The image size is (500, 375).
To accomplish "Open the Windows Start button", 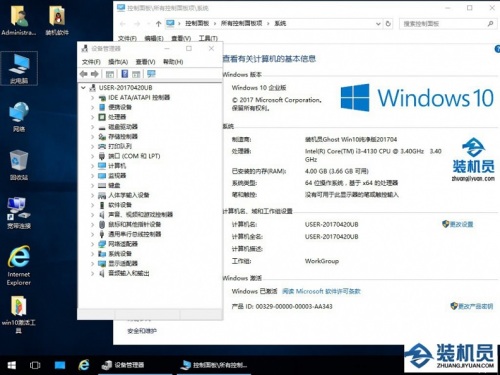I will 11,365.
